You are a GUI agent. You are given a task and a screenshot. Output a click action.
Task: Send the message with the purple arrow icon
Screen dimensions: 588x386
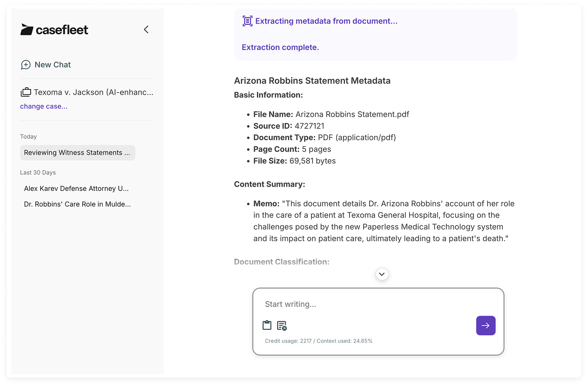(485, 325)
